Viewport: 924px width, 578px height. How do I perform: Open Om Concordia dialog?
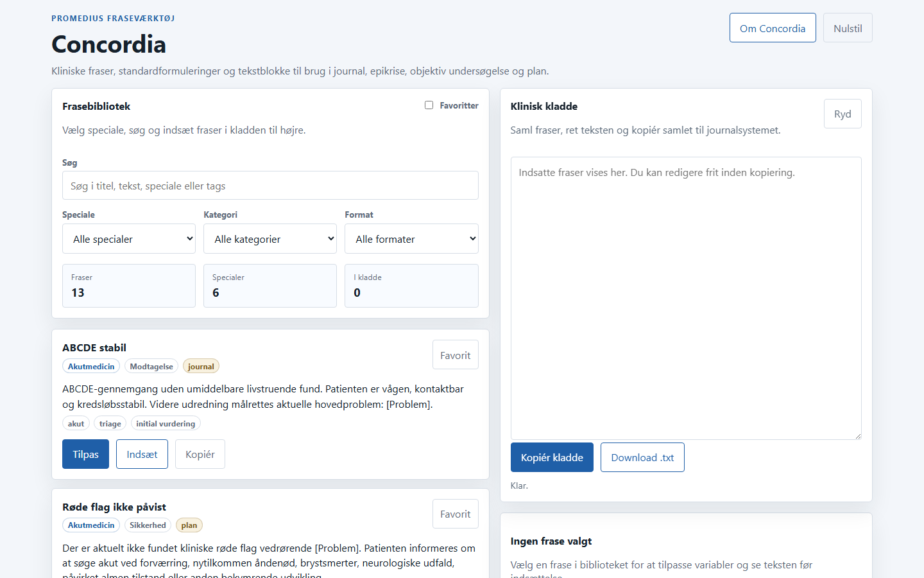tap(773, 28)
